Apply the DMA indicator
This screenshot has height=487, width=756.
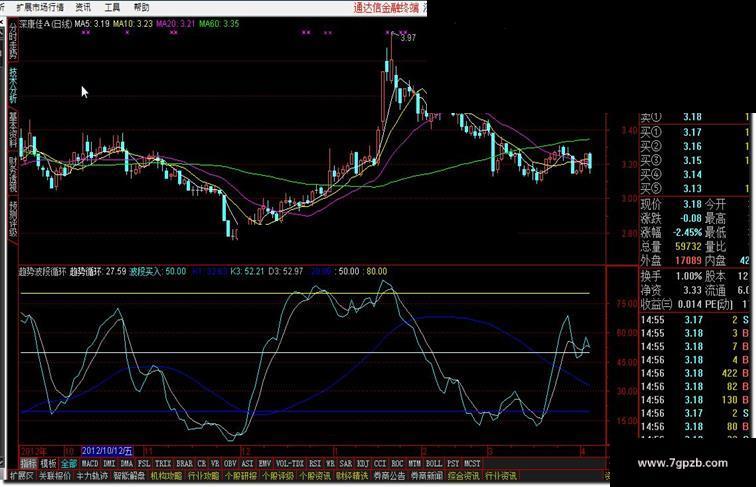click(126, 463)
